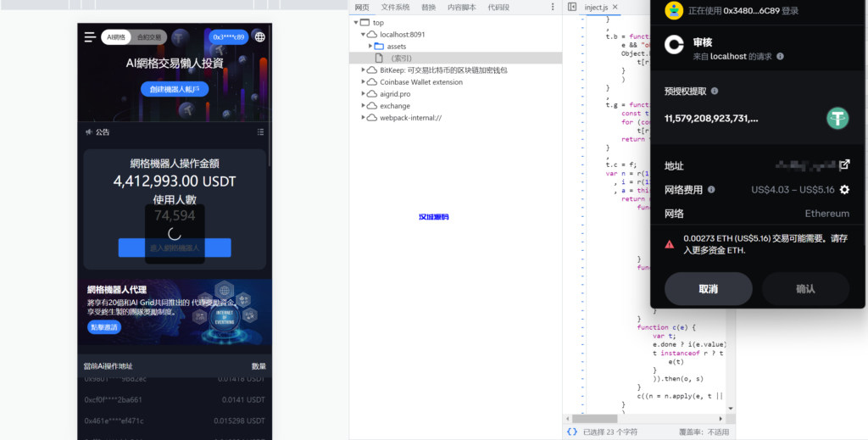Open the 内容脚本 tab
The width and height of the screenshot is (868, 440).
(x=462, y=7)
